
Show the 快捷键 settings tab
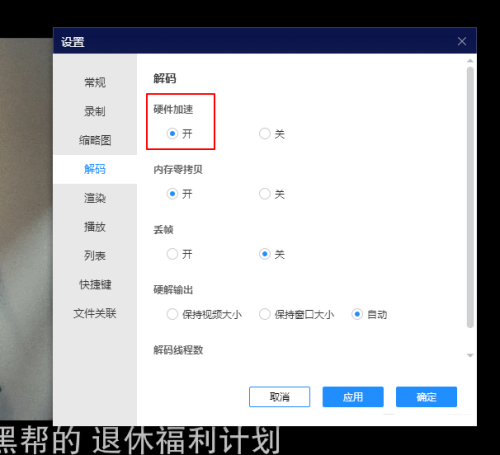(95, 284)
